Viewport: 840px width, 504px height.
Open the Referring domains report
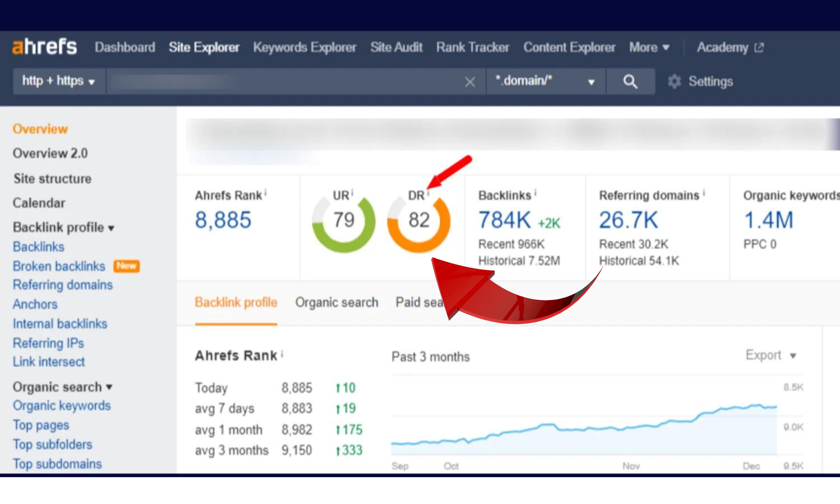point(63,285)
